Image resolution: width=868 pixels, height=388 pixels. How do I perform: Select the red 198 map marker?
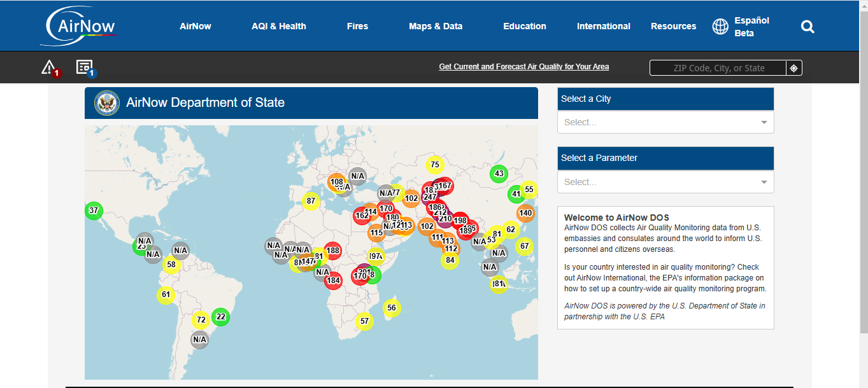coord(460,221)
